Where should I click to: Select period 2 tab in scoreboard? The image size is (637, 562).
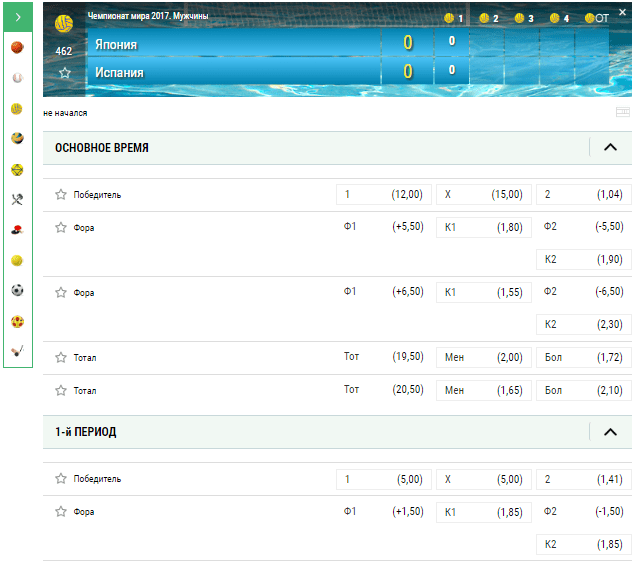[x=489, y=18]
